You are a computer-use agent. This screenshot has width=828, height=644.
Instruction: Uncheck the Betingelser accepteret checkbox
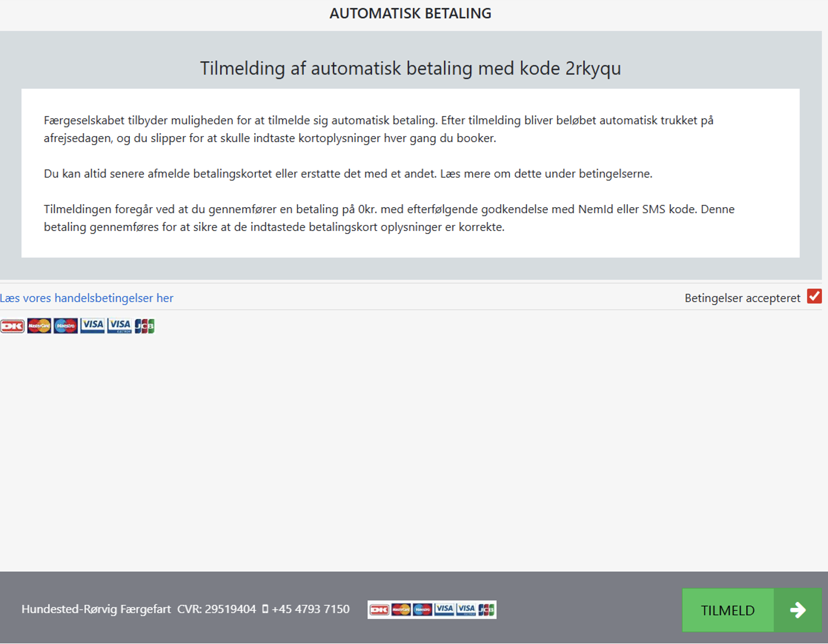[814, 297]
